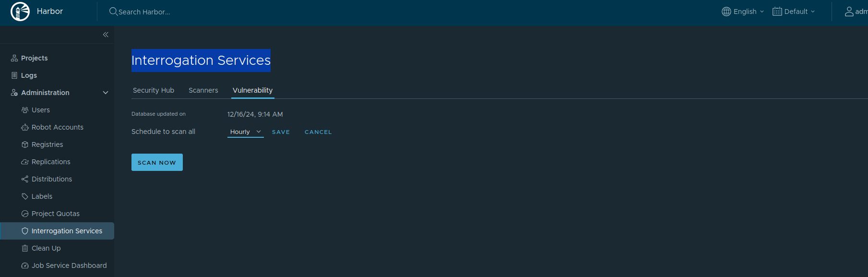The height and width of the screenshot is (277, 868).
Task: Click the Clean Up trash icon
Action: click(x=25, y=248)
